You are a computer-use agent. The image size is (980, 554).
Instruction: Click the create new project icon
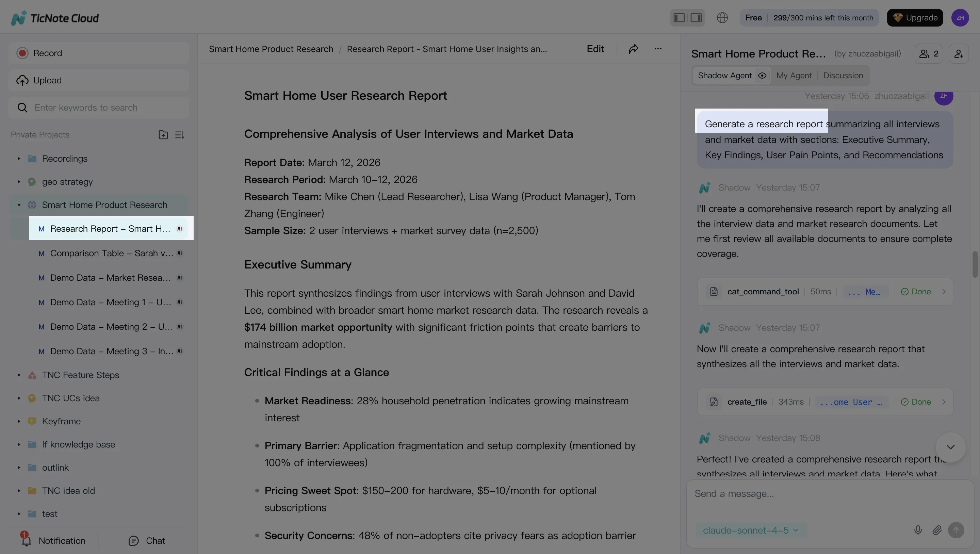click(163, 135)
